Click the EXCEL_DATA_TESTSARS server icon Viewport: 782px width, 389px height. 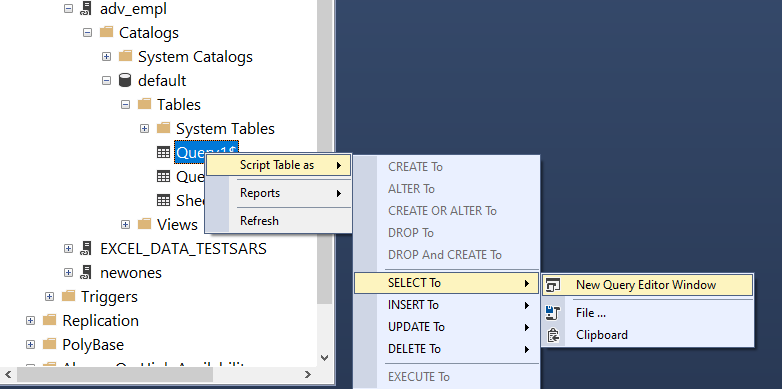(86, 248)
